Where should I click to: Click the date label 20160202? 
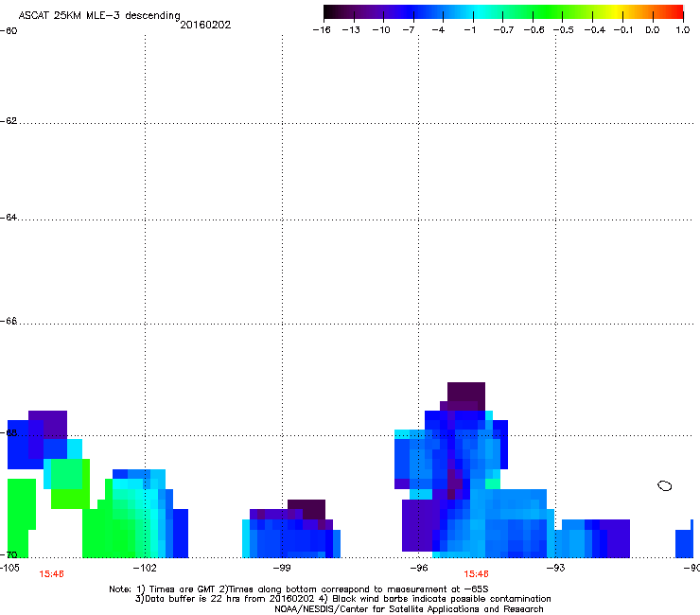(205, 25)
